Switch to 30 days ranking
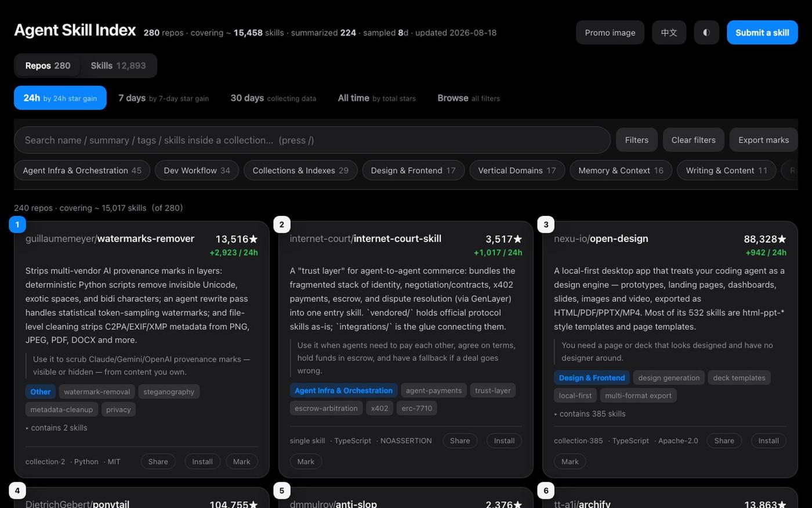 (273, 98)
